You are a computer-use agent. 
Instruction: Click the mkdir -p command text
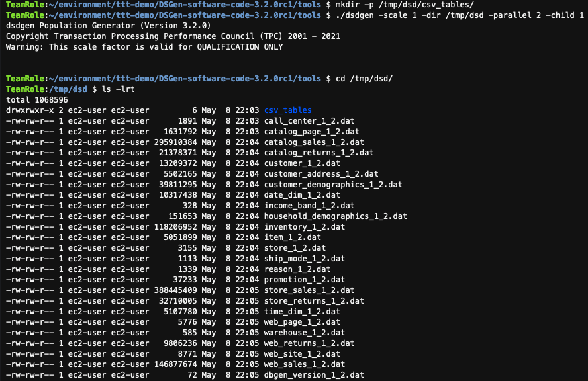405,5
